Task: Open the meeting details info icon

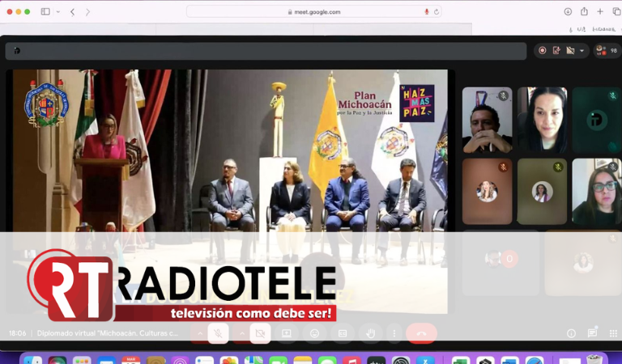Action: [571, 333]
